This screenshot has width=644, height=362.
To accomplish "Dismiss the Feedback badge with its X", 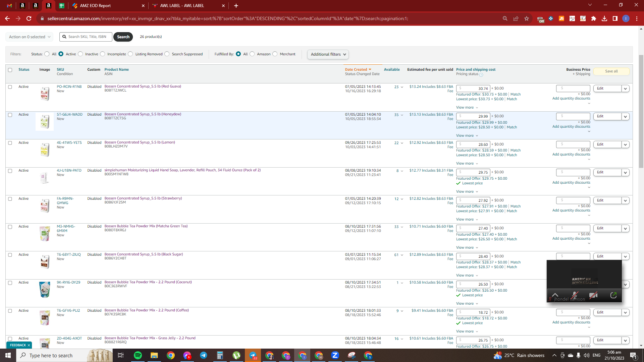I will pos(29,345).
